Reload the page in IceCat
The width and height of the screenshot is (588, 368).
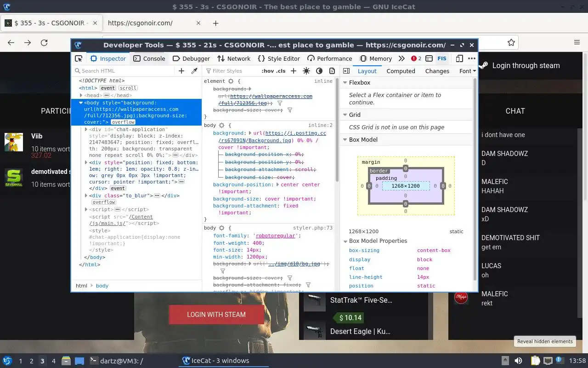[44, 42]
